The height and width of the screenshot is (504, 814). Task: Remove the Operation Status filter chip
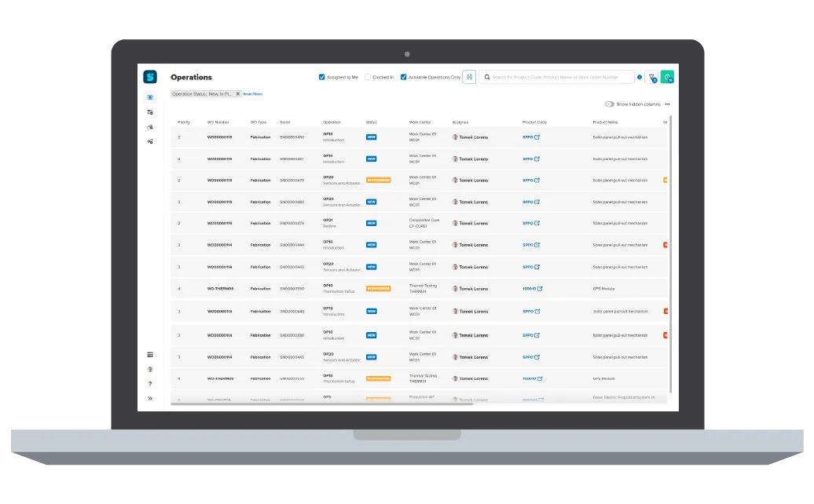click(238, 94)
